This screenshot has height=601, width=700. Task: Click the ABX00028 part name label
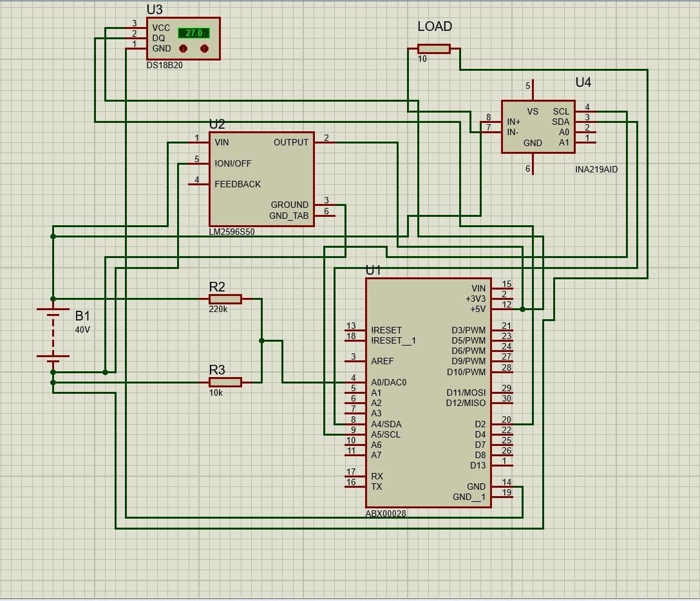[x=386, y=513]
